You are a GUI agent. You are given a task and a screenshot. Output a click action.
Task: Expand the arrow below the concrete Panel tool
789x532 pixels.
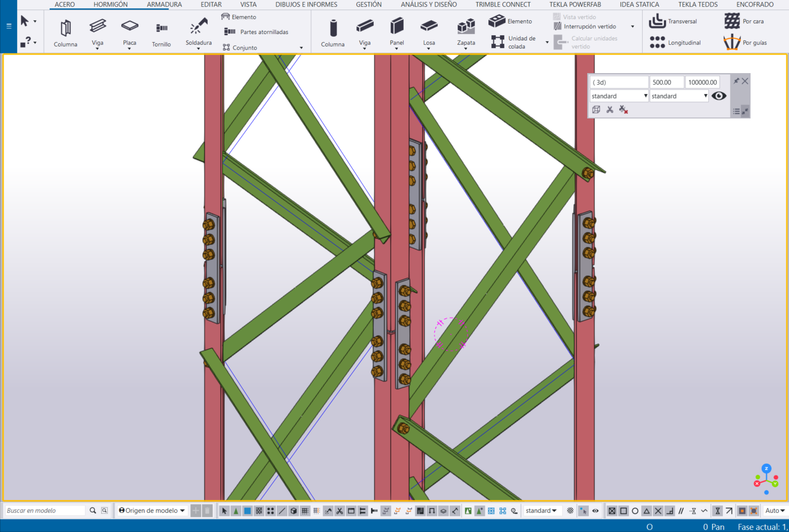point(397,49)
